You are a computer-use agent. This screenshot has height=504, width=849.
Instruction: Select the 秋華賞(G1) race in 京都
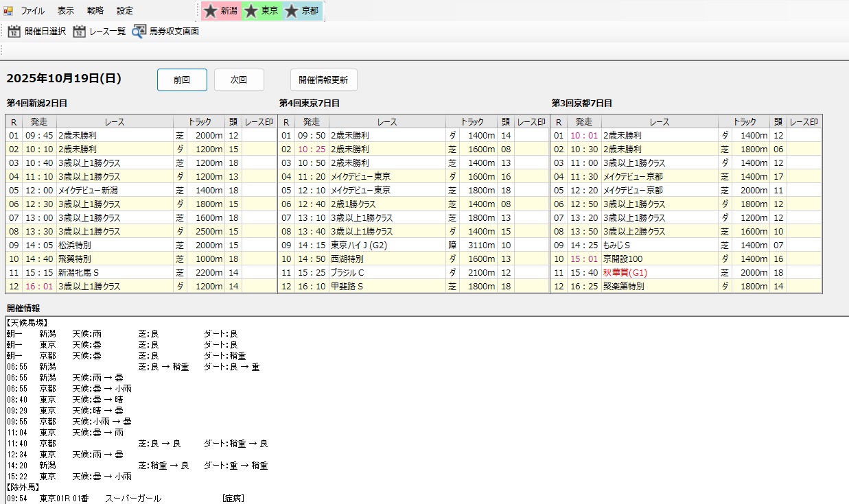[625, 273]
